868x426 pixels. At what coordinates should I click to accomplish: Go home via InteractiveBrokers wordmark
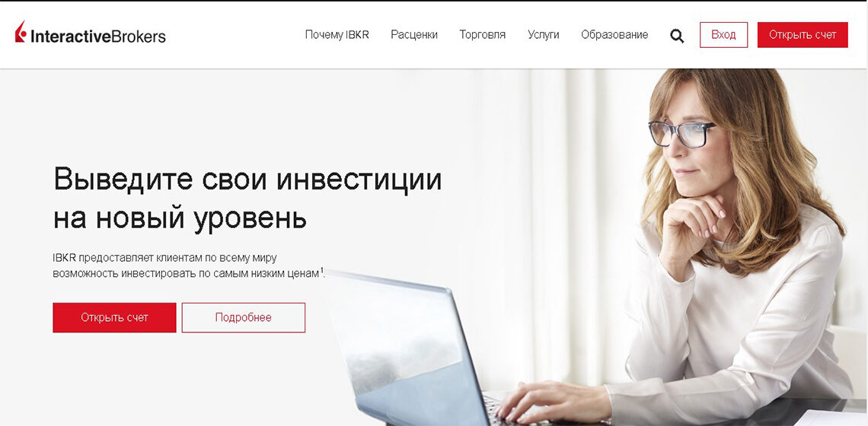[98, 37]
